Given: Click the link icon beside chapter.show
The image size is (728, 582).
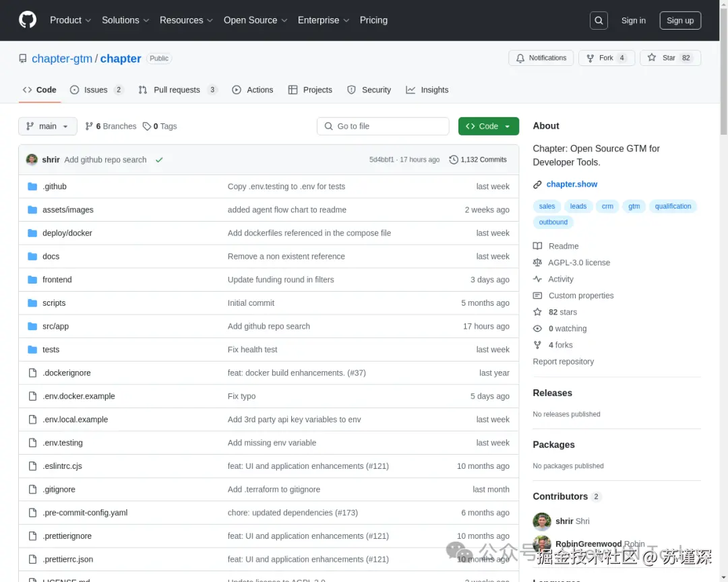Looking at the screenshot, I should tap(537, 185).
